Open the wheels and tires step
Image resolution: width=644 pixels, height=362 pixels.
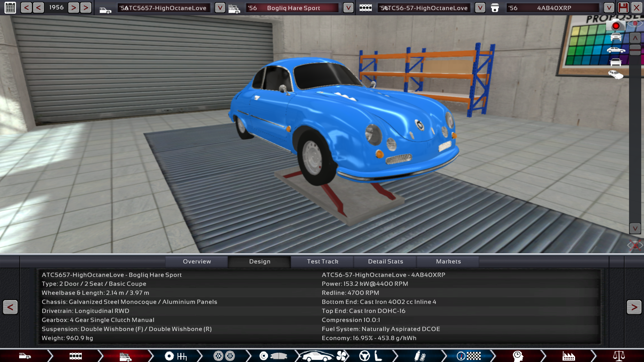click(x=224, y=356)
